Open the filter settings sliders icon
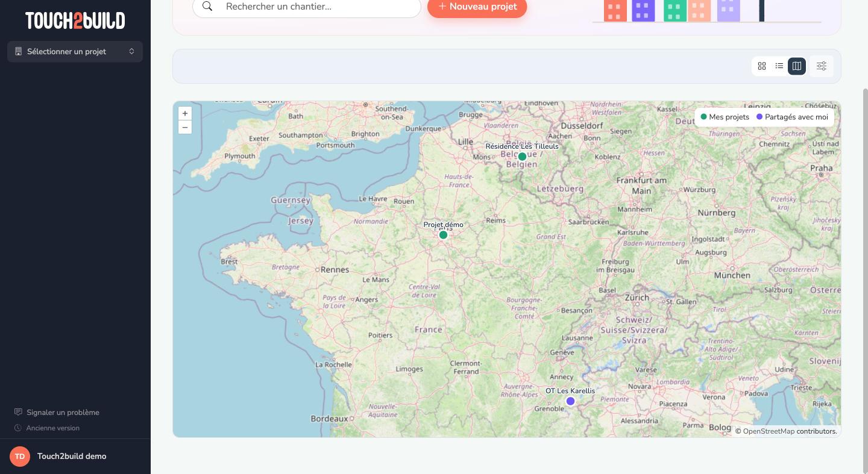Screen dimensions: 868x474 pos(822,66)
